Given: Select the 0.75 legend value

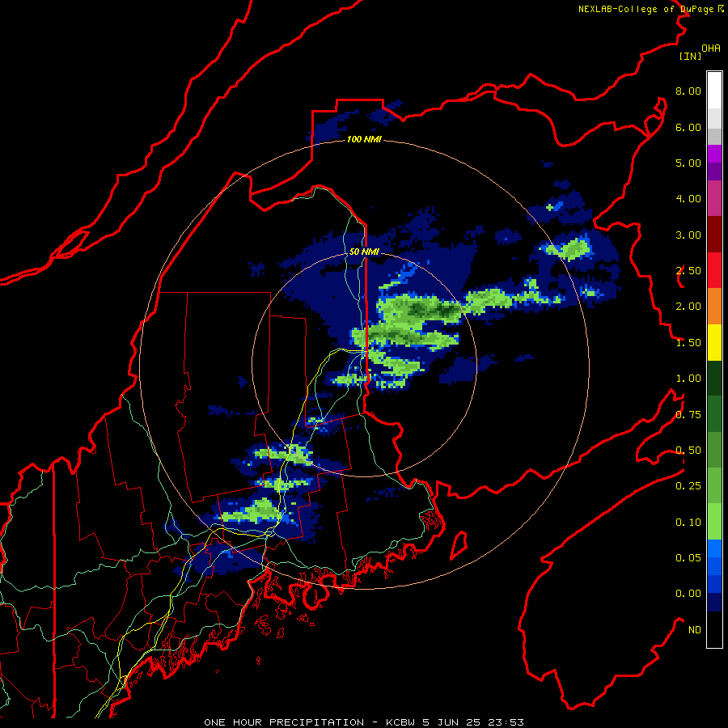Looking at the screenshot, I should 688,415.
